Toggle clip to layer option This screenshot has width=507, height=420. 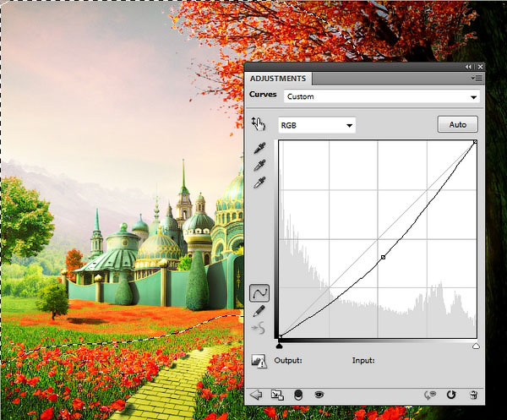pos(298,395)
